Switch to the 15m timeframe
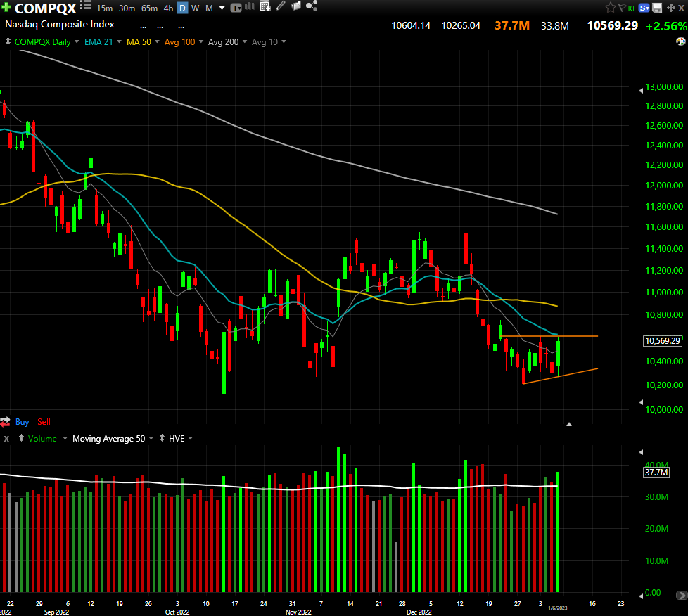688x616 pixels. pos(104,8)
